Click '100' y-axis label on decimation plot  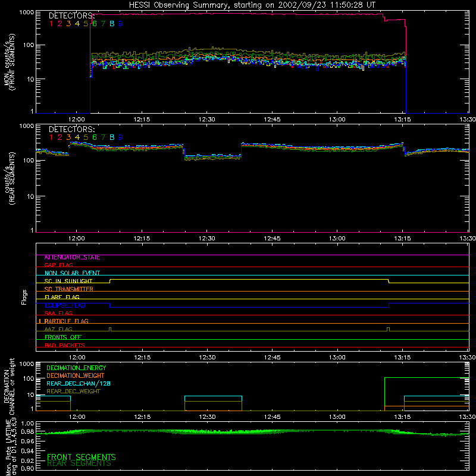click(29, 378)
